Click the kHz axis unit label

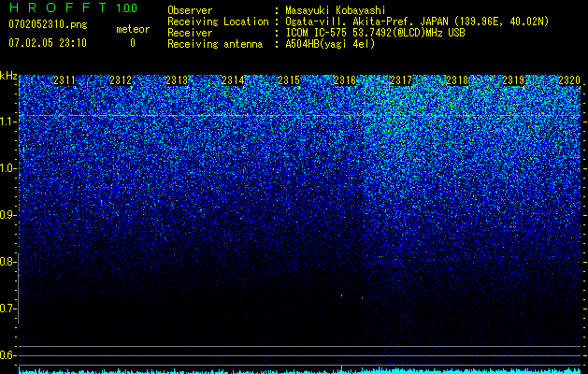click(8, 76)
